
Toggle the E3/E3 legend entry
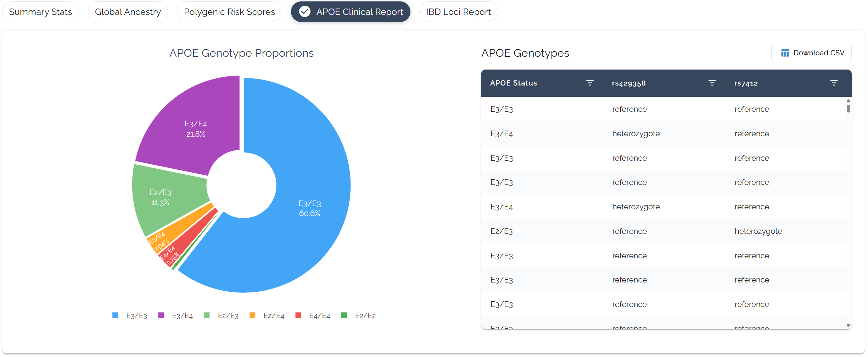(x=130, y=315)
